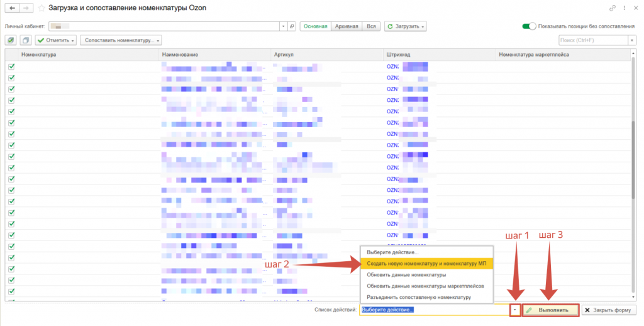This screenshot has height=326, width=644.
Task: Click the vertical scrollbar of the table
Action: [633, 157]
